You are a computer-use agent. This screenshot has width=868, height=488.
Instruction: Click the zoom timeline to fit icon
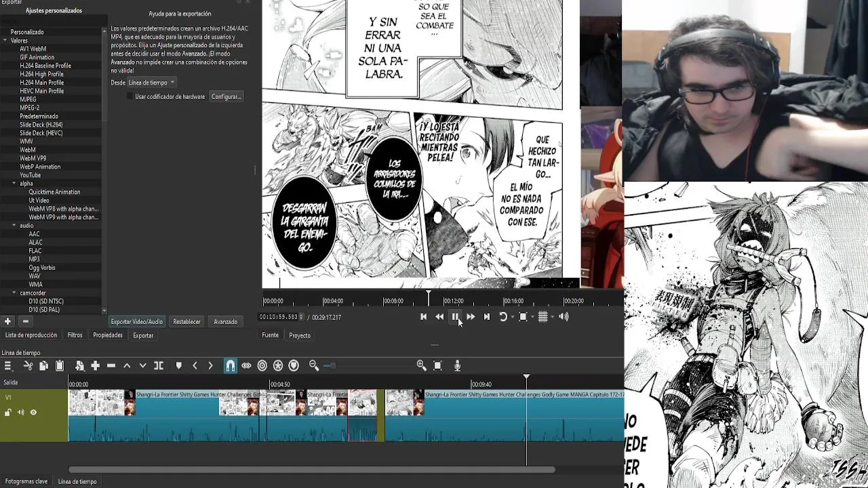click(x=438, y=366)
